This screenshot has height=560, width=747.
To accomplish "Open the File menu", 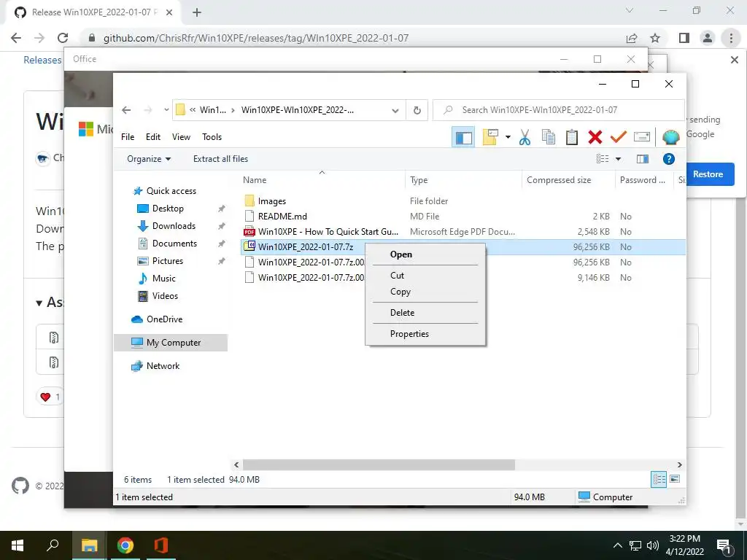I will coord(128,137).
